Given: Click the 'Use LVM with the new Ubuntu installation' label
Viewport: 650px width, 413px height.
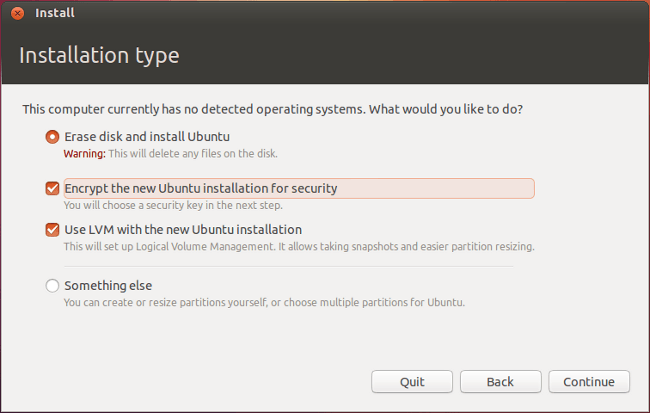Looking at the screenshot, I should pos(183,230).
